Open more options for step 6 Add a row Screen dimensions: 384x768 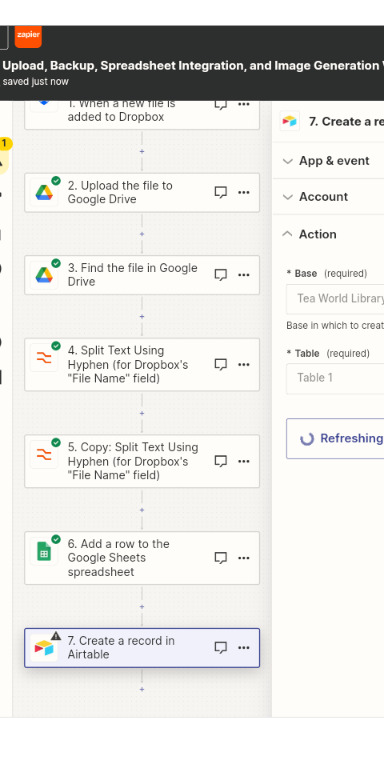pos(243,558)
